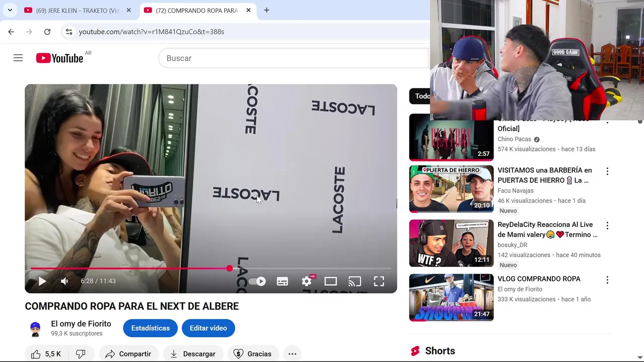Click the webcam overlay of the streamers
This screenshot has width=644, height=362.
tap(537, 60)
